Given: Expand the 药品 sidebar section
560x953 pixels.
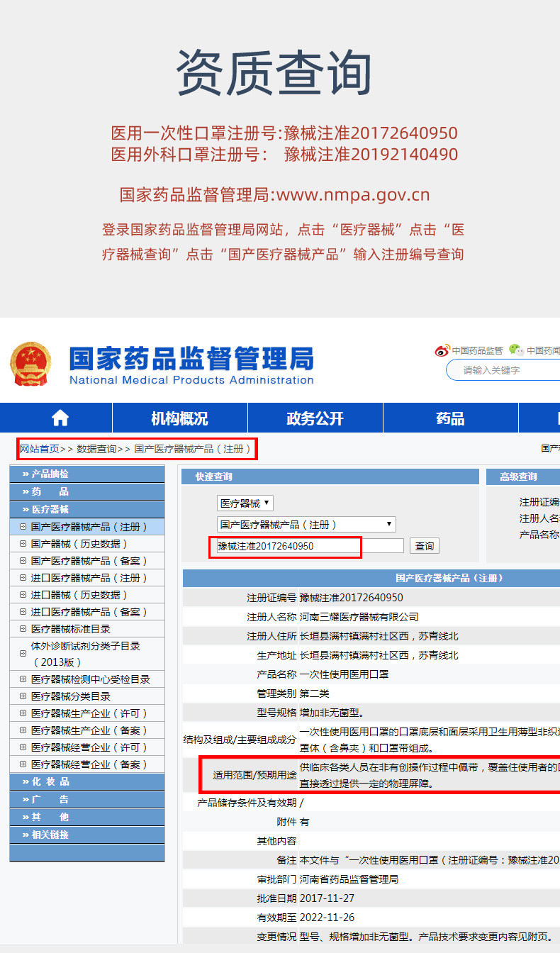Looking at the screenshot, I should [87, 491].
